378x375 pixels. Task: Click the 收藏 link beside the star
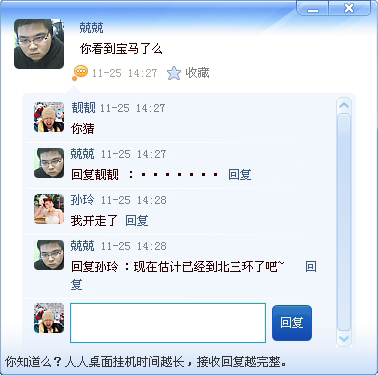click(x=197, y=72)
